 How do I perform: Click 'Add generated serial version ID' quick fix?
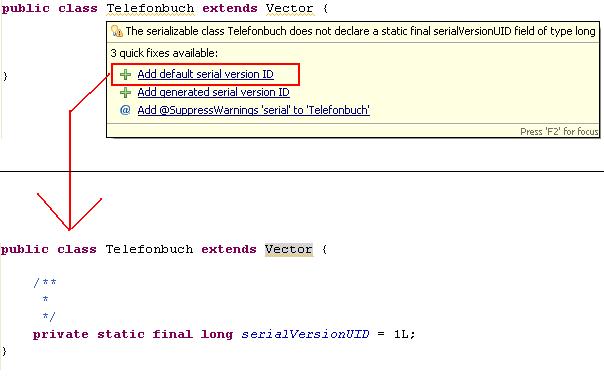pyautogui.click(x=213, y=92)
